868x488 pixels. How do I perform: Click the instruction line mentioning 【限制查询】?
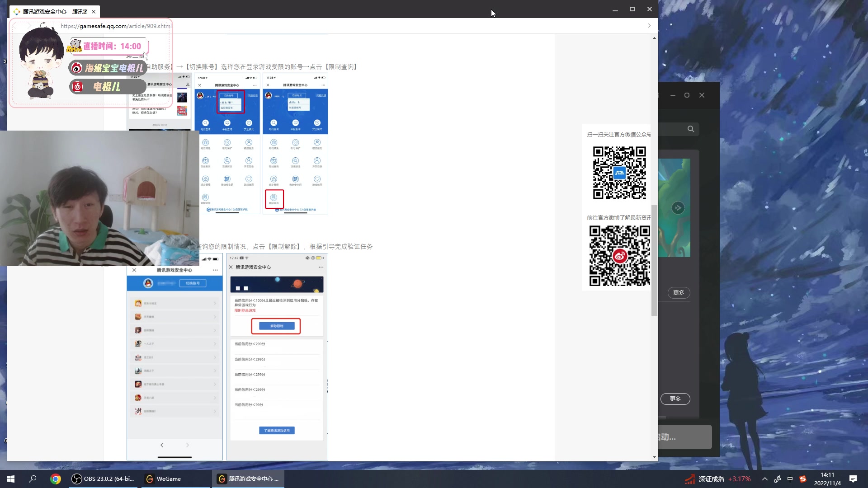pyautogui.click(x=252, y=67)
